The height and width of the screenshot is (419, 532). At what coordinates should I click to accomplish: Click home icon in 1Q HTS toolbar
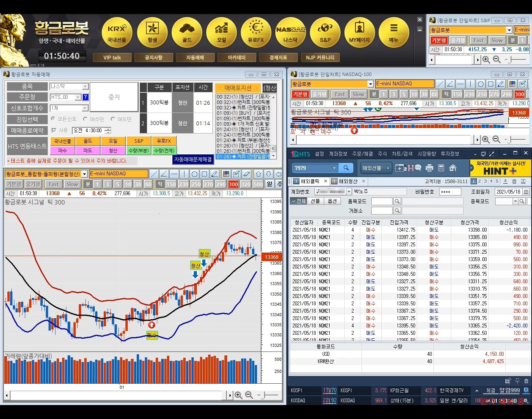pyautogui.click(x=452, y=168)
